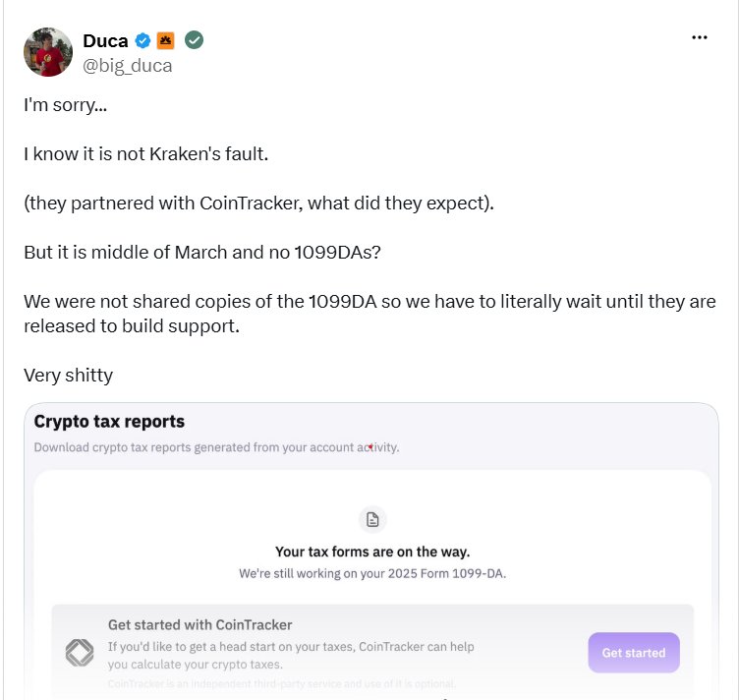Click the Duca display name
739x700 pixels.
point(105,41)
